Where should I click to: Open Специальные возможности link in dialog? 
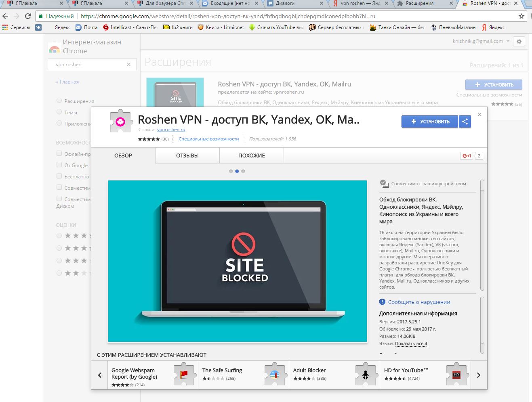coord(208,139)
